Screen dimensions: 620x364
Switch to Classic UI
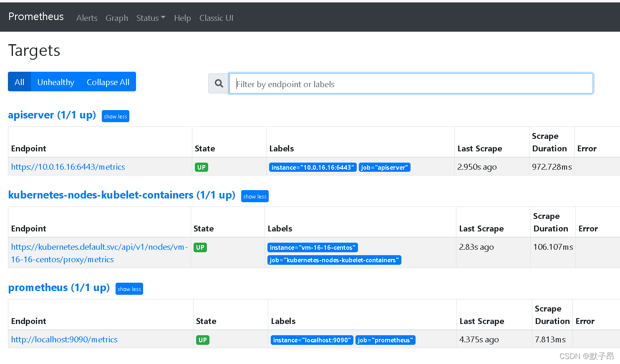pyautogui.click(x=216, y=18)
